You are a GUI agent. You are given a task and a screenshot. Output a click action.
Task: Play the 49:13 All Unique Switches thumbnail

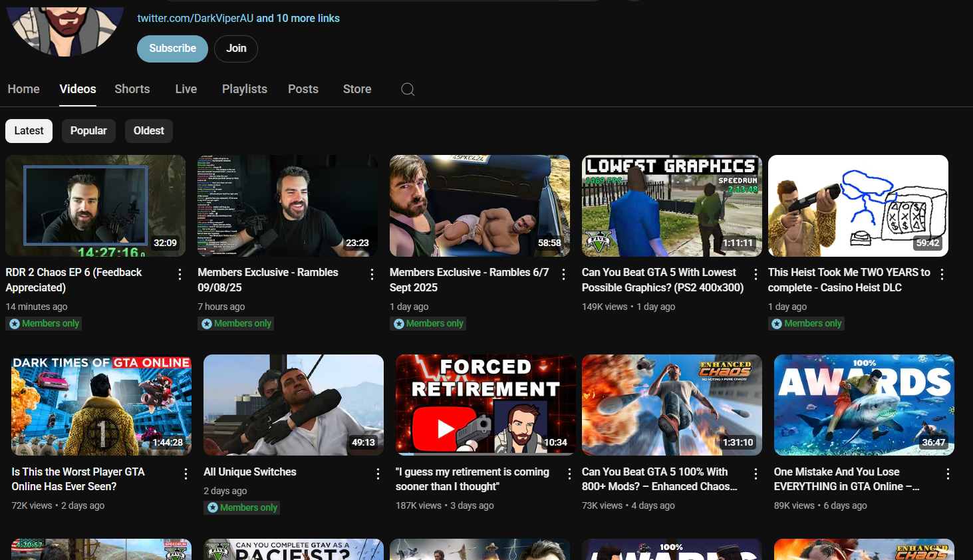click(293, 405)
